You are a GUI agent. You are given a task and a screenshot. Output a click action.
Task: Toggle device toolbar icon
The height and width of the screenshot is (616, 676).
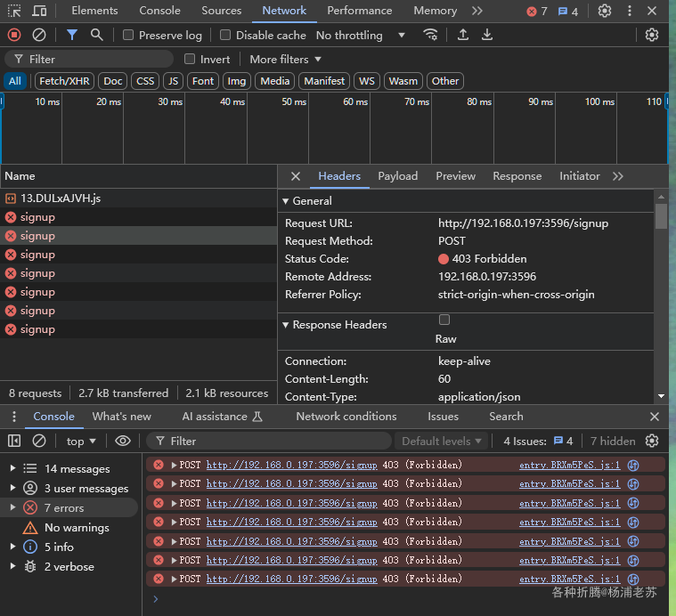39,11
